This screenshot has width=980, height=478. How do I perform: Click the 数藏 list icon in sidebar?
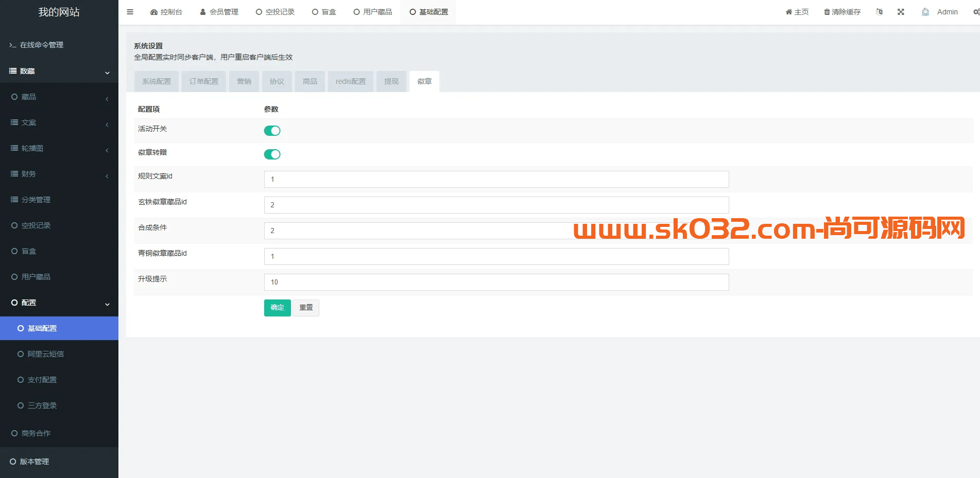[x=13, y=71]
